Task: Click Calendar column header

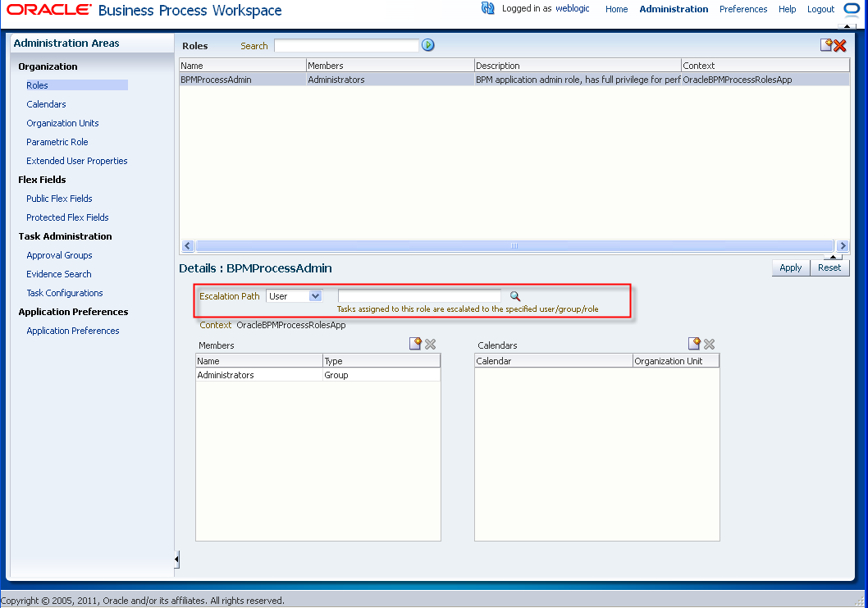Action: coord(554,361)
